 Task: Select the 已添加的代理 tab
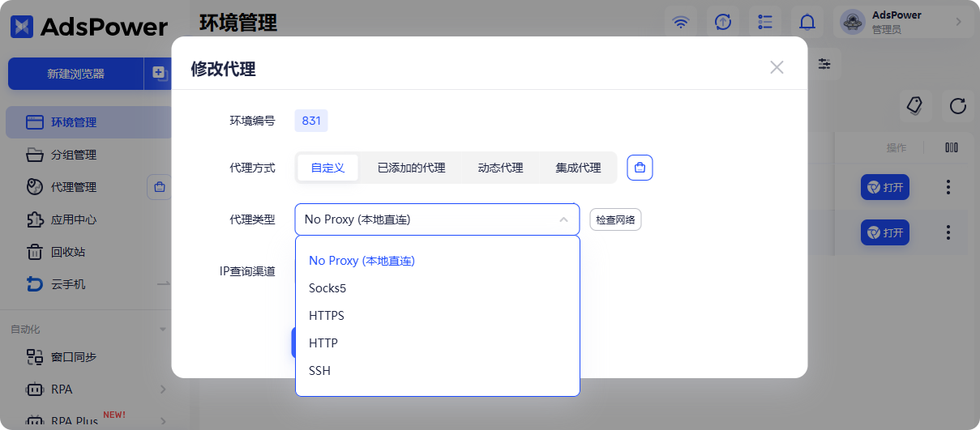[x=412, y=168]
